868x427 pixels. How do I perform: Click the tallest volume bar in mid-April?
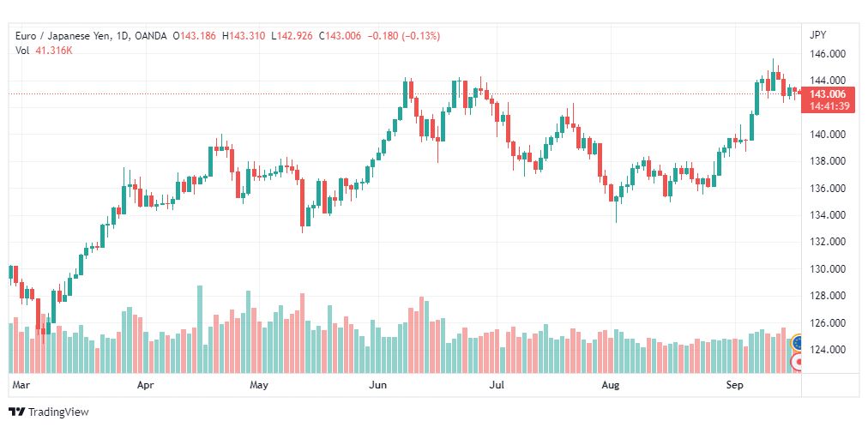click(x=200, y=329)
